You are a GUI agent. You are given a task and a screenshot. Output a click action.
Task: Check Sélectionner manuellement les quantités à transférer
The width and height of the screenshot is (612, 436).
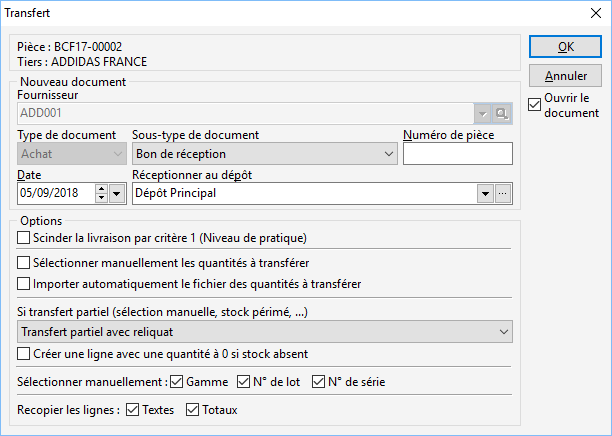[x=23, y=263]
